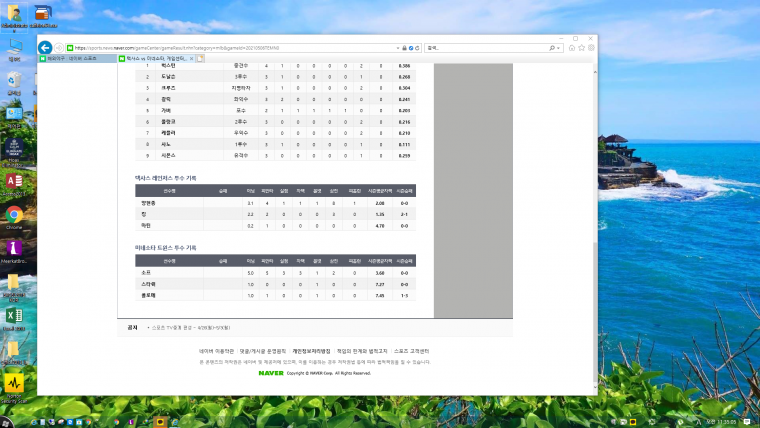Open the Excel desktop shortcut
This screenshot has width=760, height=428.
(x=14, y=319)
